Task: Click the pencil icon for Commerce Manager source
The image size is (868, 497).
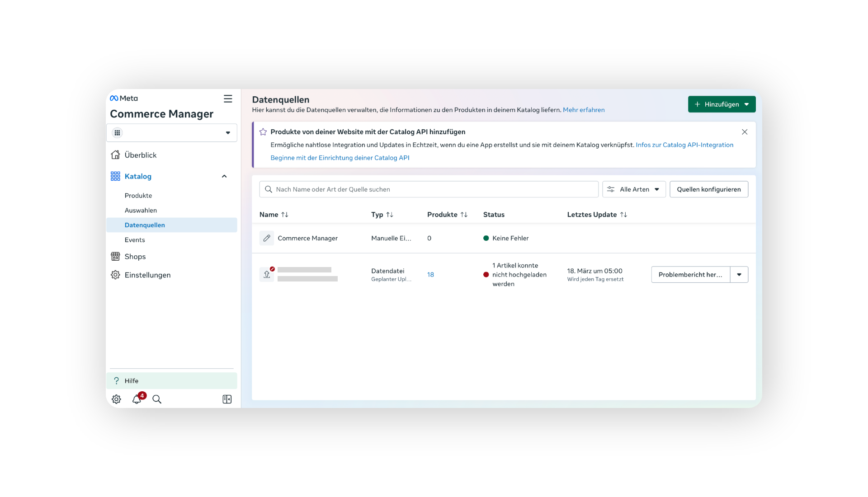Action: (x=267, y=238)
